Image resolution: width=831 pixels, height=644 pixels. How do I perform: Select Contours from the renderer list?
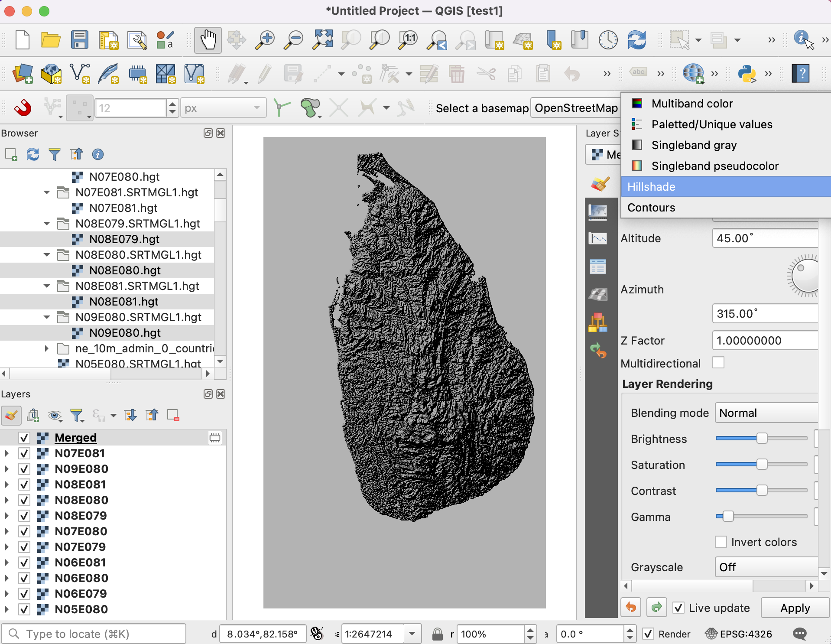pyautogui.click(x=651, y=208)
